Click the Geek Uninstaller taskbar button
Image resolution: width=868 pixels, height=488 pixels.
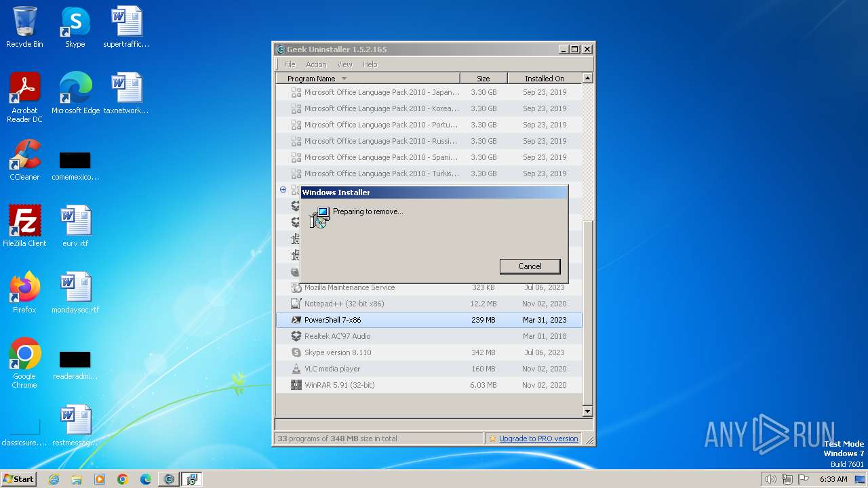tap(169, 479)
